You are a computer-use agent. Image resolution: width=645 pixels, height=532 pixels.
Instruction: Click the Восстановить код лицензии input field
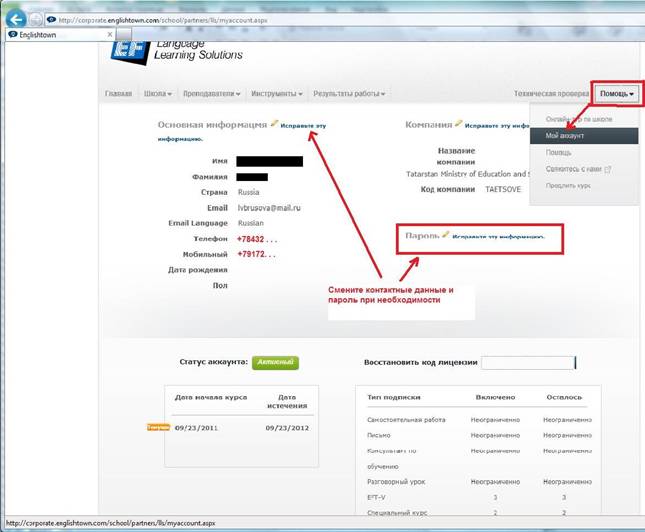(528, 362)
